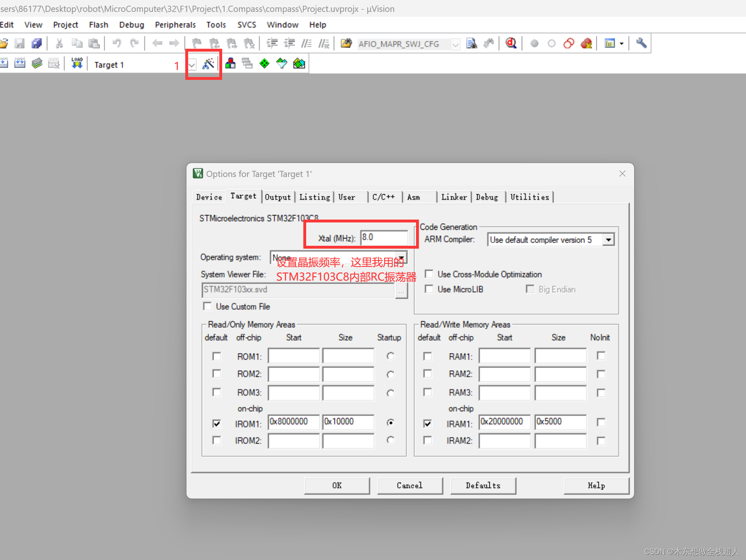The width and height of the screenshot is (746, 560).
Task: Uncheck the IROM1 default checkbox
Action: click(216, 424)
